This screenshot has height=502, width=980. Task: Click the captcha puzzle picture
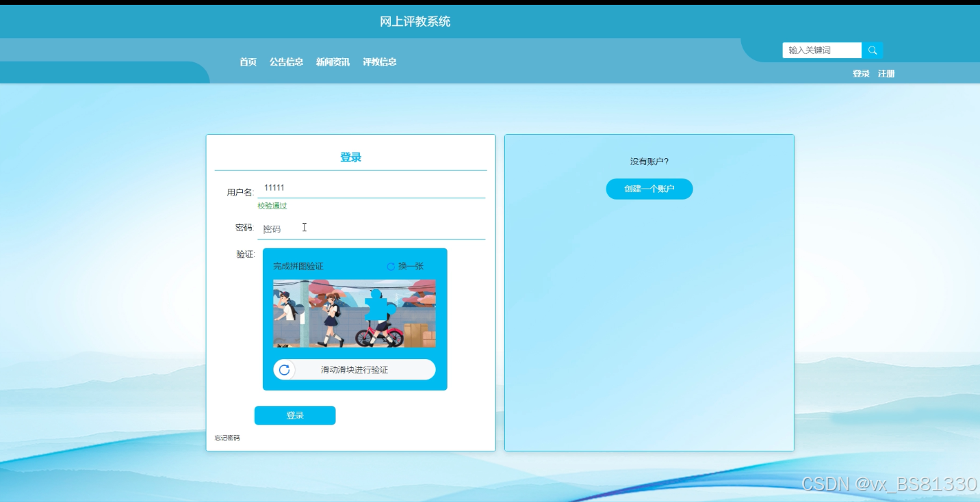point(354,313)
